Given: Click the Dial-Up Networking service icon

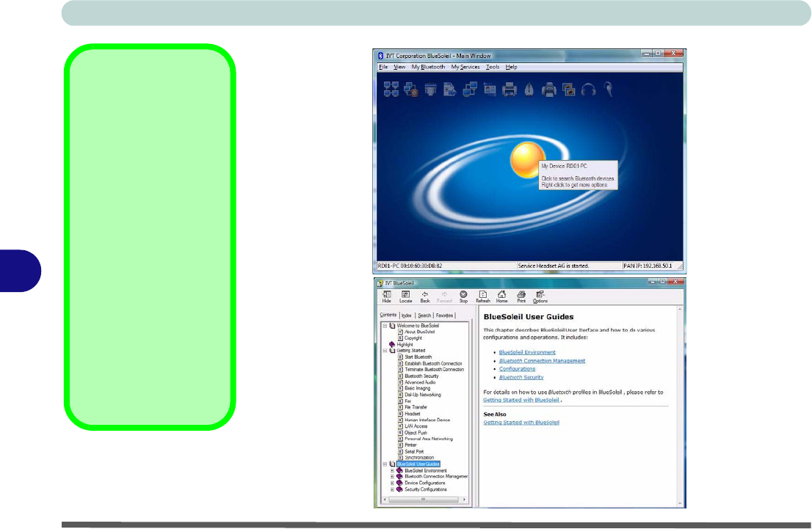Looking at the screenshot, I should [x=410, y=90].
